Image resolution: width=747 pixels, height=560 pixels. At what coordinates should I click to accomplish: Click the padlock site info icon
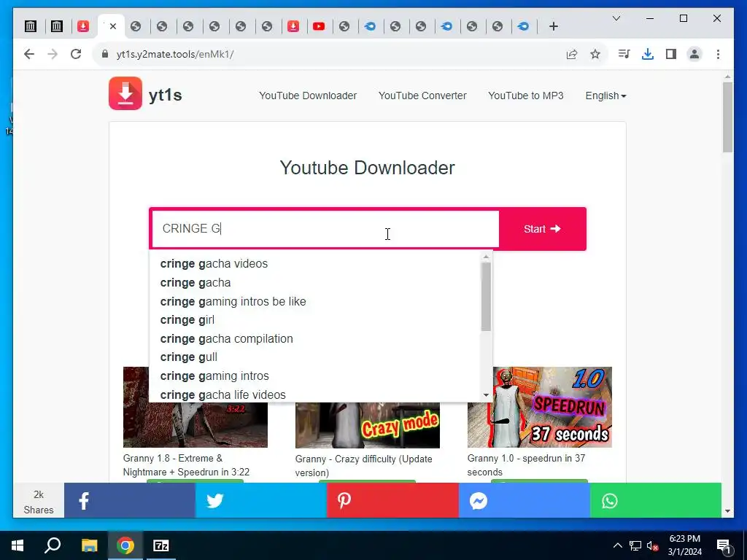pos(105,54)
